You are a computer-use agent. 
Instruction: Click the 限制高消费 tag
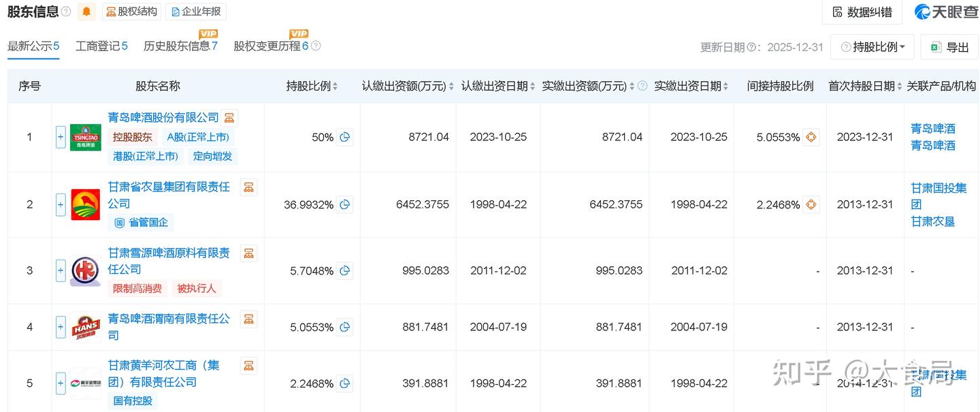(137, 289)
